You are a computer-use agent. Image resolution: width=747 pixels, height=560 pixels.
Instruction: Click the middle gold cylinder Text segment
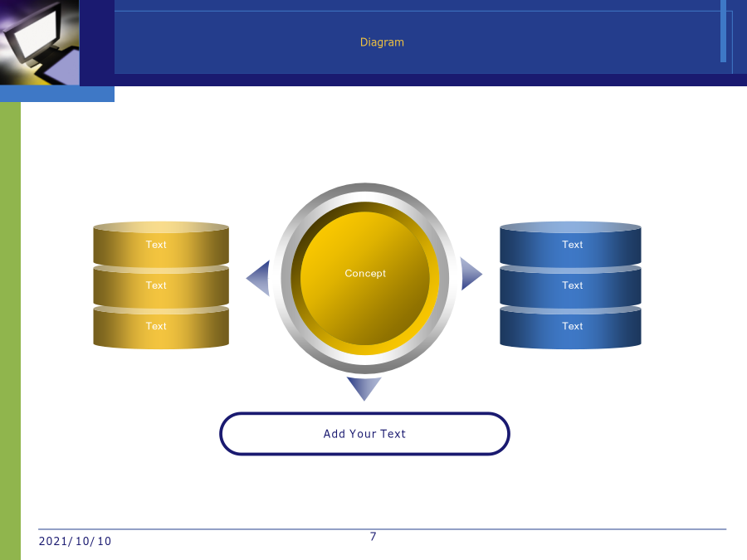click(161, 285)
